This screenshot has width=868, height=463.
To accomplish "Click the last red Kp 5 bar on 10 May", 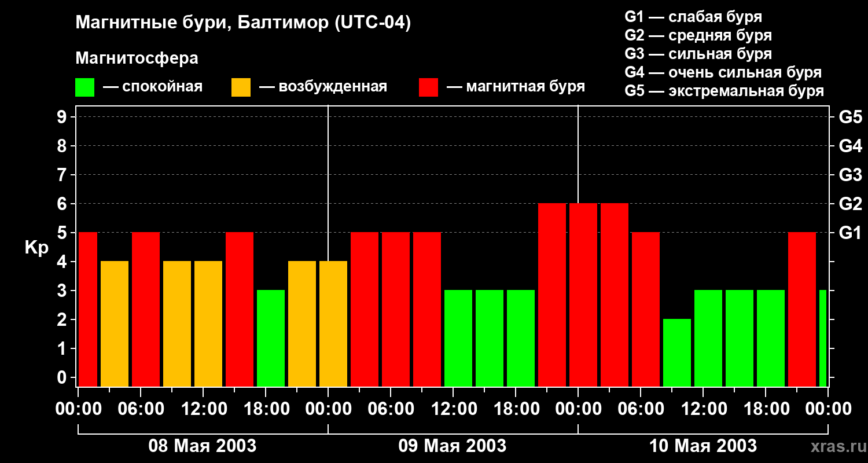I will coord(802,310).
